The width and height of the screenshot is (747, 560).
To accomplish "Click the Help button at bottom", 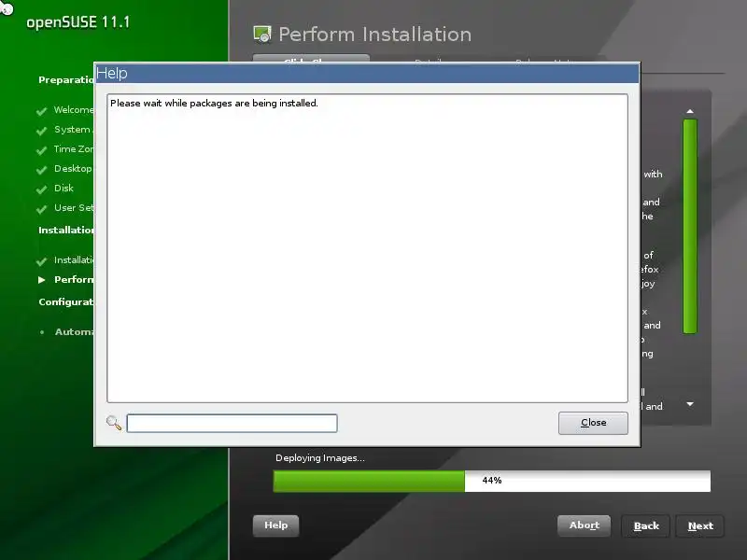I will [x=275, y=525].
